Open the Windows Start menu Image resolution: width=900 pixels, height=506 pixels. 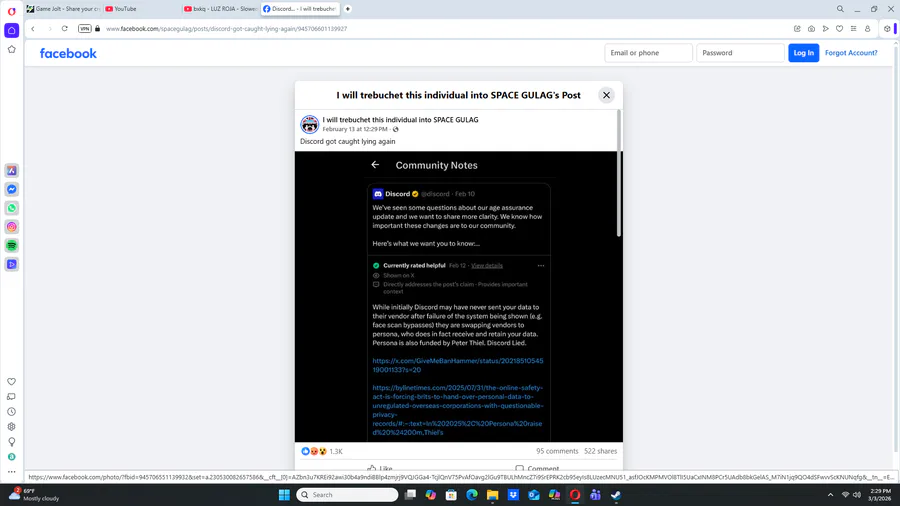[x=284, y=495]
